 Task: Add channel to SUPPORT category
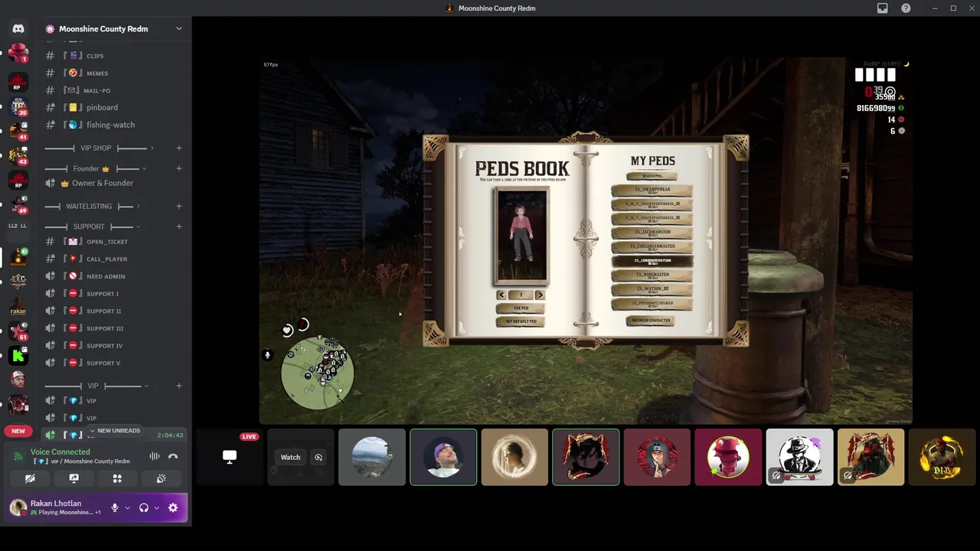[x=179, y=227]
